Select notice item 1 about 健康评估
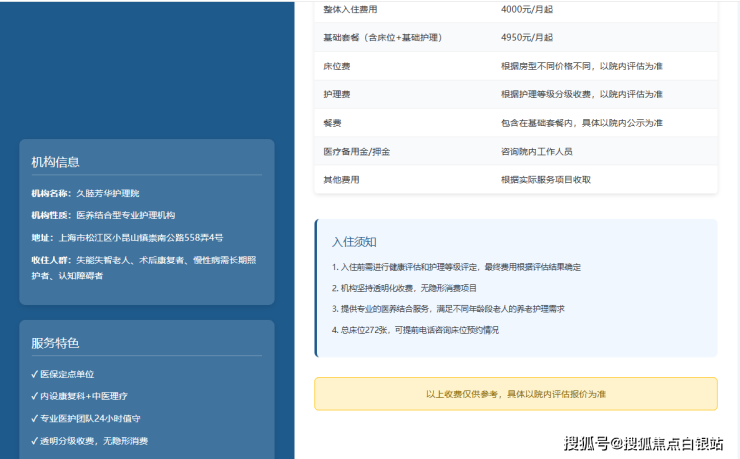The height and width of the screenshot is (459, 740). pos(456,267)
